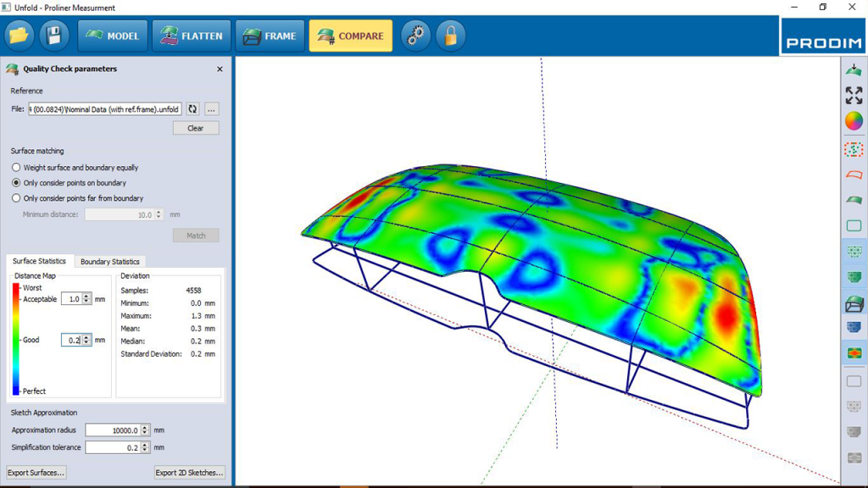Adjust the Simplification tolerance spinner arrows
The image size is (868, 488).
pos(145,447)
